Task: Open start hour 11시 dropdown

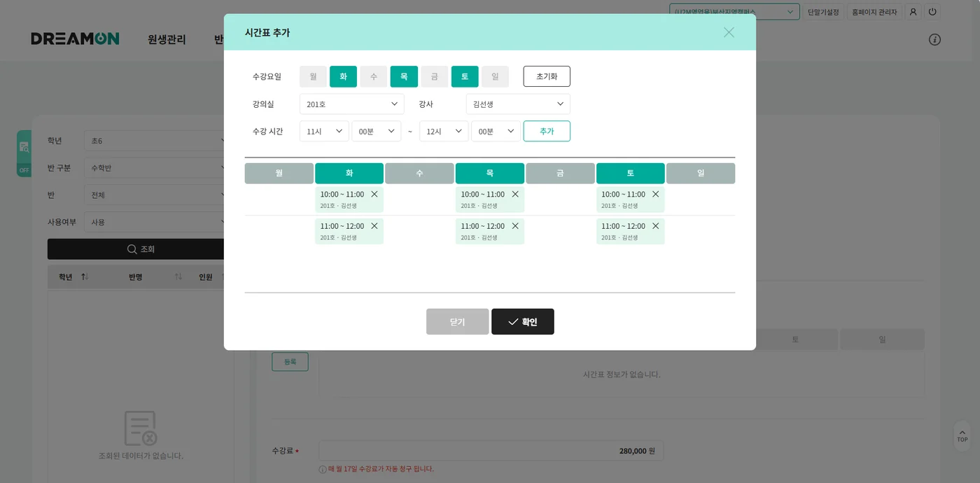Action: (324, 131)
